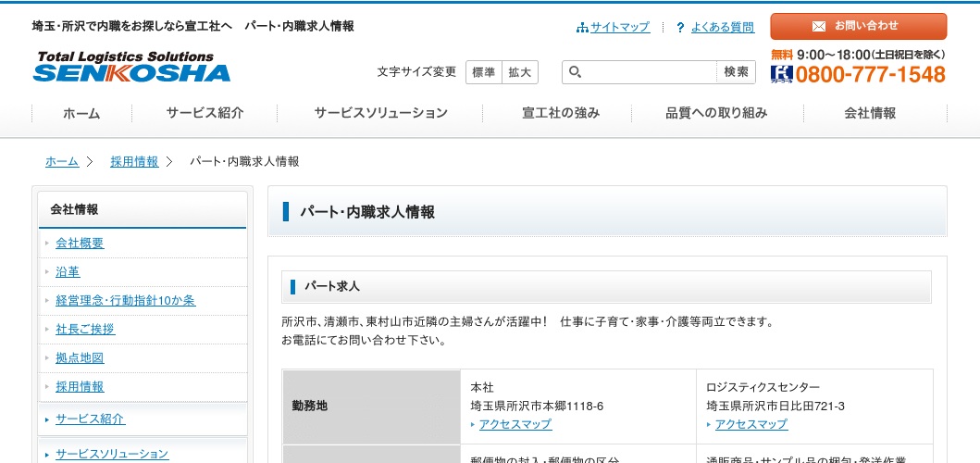This screenshot has height=463, width=980.
Task: Set text size to 拡大
Action: coord(520,72)
